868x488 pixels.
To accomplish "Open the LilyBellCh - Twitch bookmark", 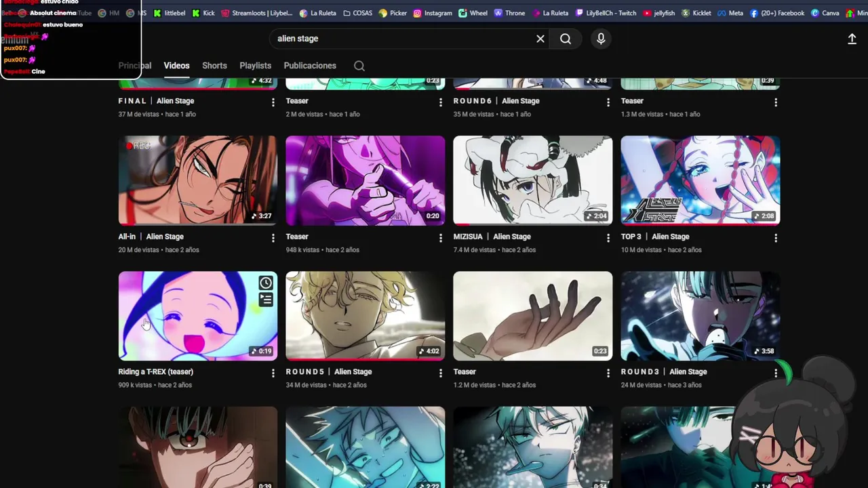I will tap(606, 13).
